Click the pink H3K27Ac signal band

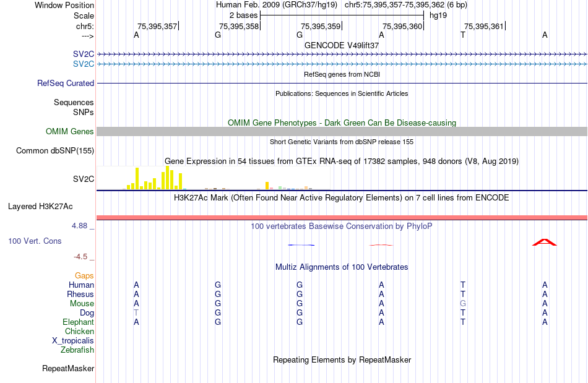342,217
